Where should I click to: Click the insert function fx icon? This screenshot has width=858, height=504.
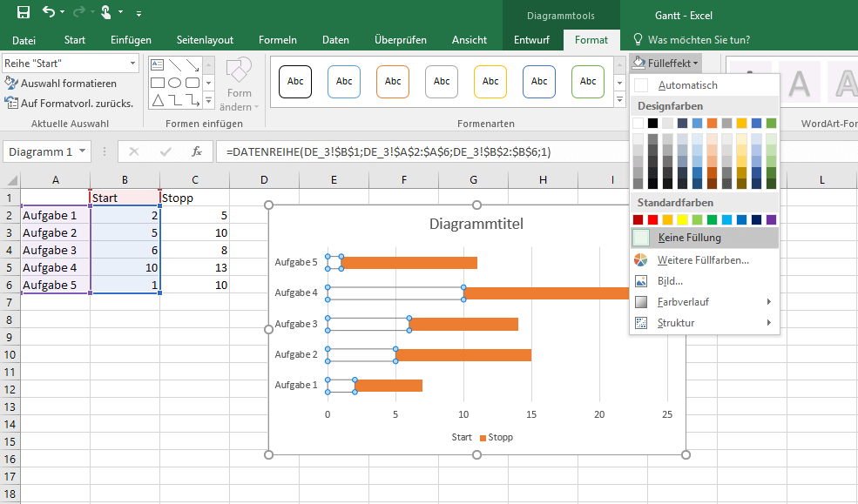197,151
